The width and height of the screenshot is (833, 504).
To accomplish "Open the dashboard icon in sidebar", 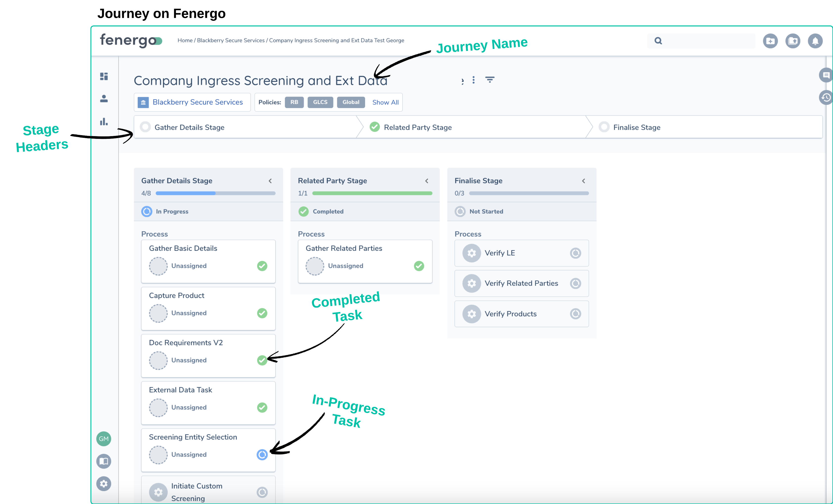I will [x=104, y=76].
